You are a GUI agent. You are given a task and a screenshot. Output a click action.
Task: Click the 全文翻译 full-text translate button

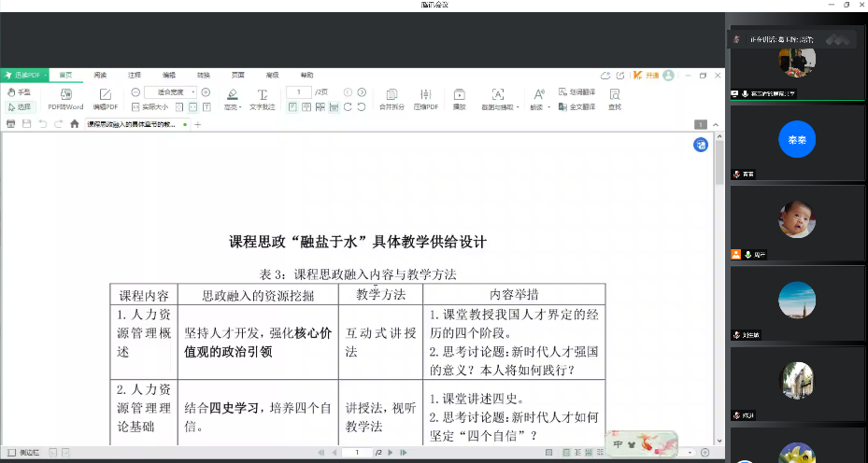(x=576, y=106)
